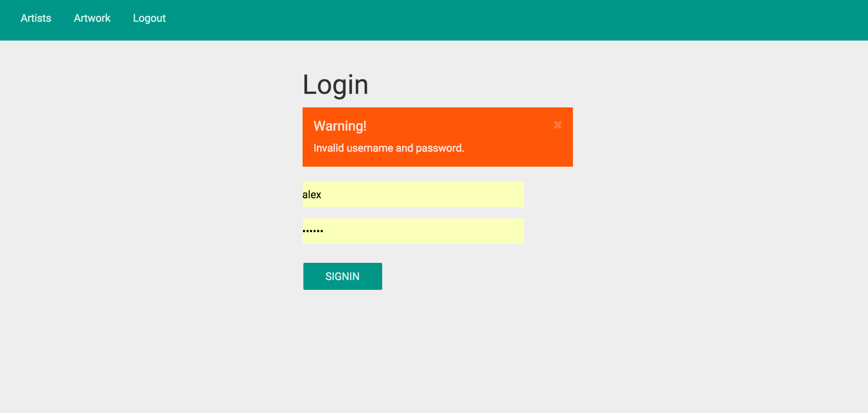868x413 pixels.
Task: Click the SIGNIN button
Action: pyautogui.click(x=342, y=276)
